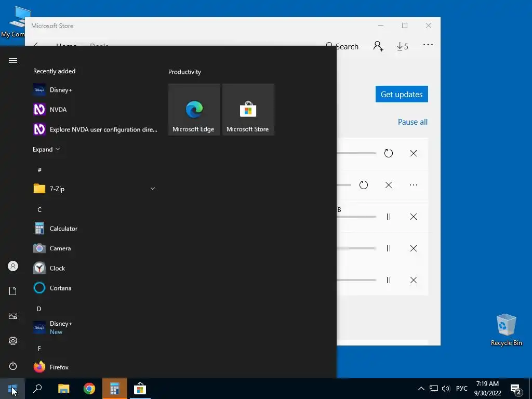Open Microsoft Store downloads indicator showing 5
This screenshot has width=532, height=399.
coord(403,46)
